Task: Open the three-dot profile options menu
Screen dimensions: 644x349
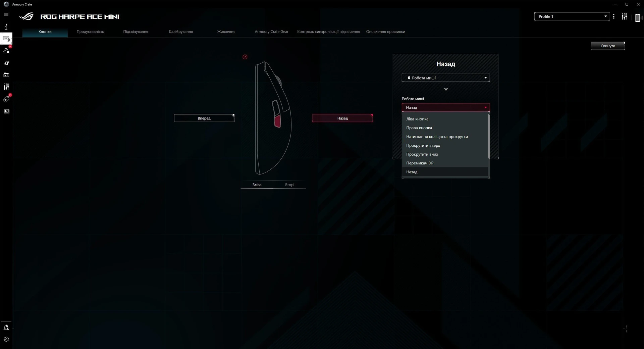Action: point(614,16)
